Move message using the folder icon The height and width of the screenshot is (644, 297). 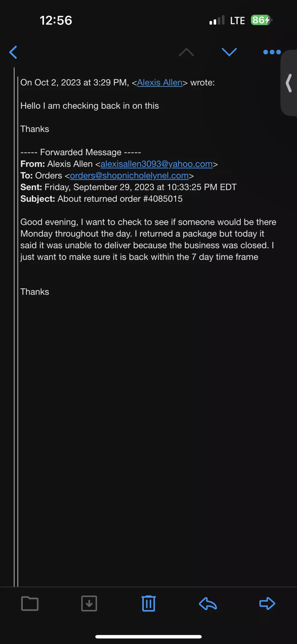click(x=30, y=604)
